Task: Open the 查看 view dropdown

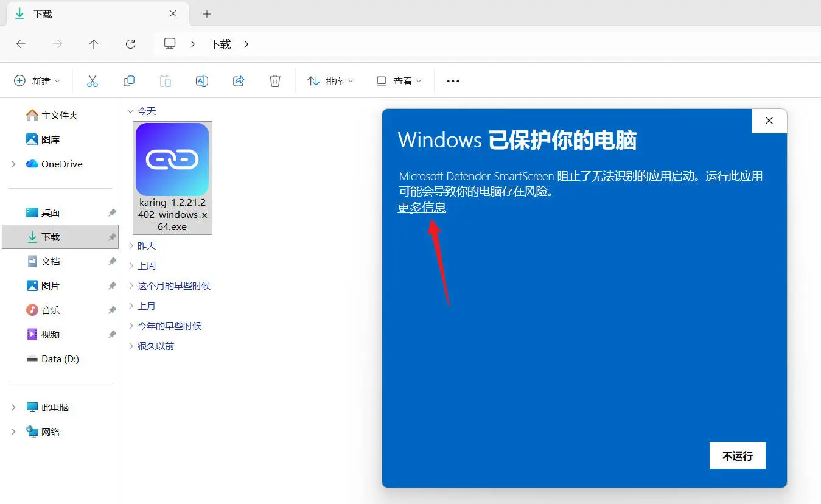Action: tap(399, 81)
